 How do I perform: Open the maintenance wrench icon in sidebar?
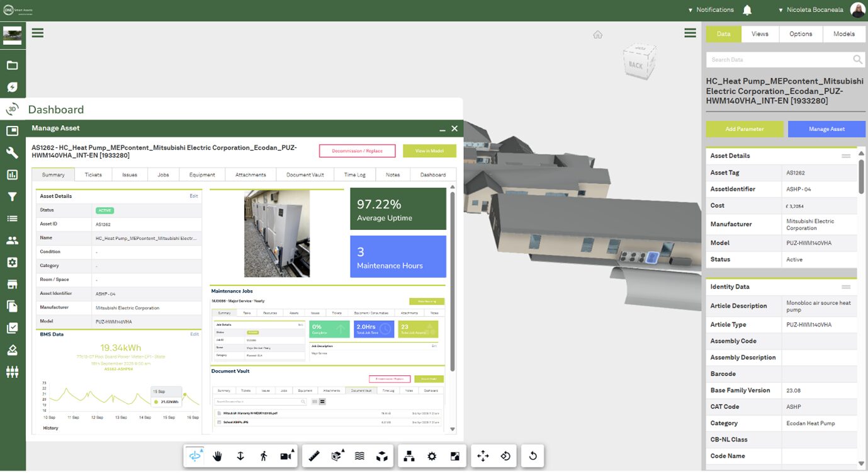coord(13,152)
